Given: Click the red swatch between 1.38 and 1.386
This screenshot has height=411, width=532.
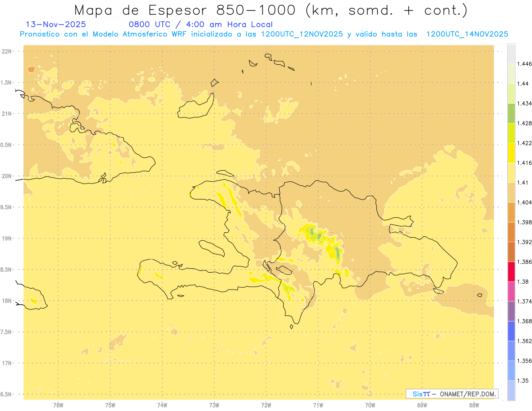Looking at the screenshot, I should 511,271.
